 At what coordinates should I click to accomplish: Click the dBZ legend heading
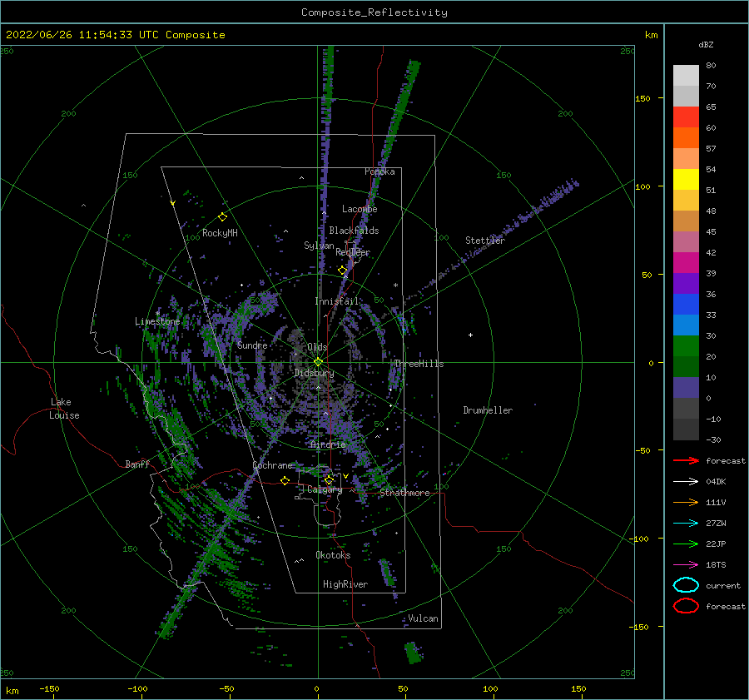(706, 44)
